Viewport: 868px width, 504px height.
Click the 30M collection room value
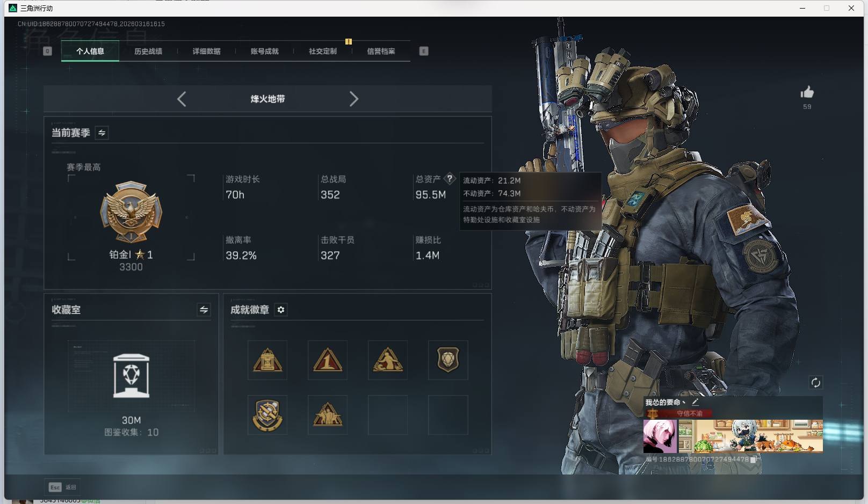click(132, 420)
